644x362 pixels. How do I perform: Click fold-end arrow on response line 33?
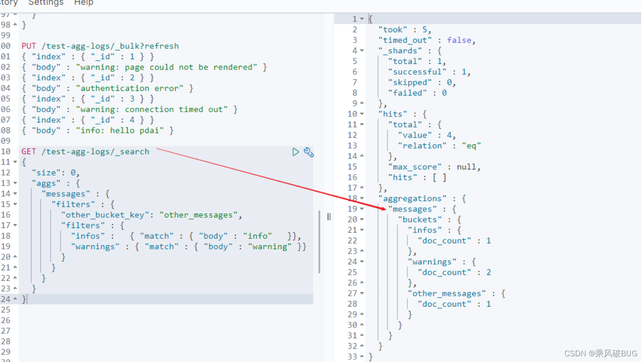click(362, 357)
